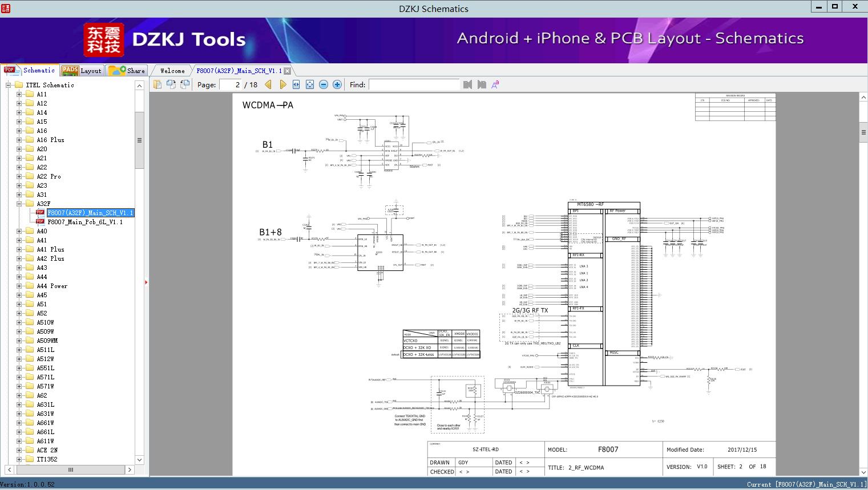This screenshot has height=490, width=868.
Task: Open the Share tab
Action: 127,71
